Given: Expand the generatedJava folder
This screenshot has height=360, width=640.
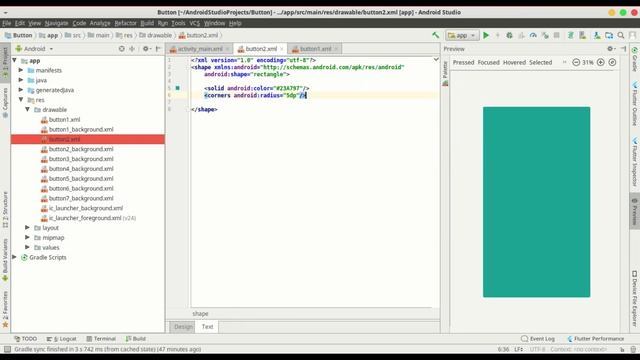Looking at the screenshot, I should tap(21, 90).
